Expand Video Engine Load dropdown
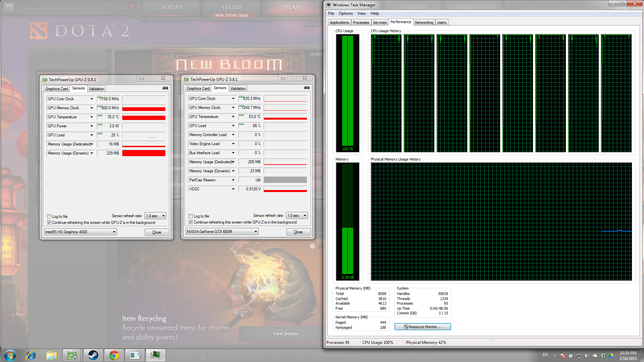 pyautogui.click(x=233, y=144)
